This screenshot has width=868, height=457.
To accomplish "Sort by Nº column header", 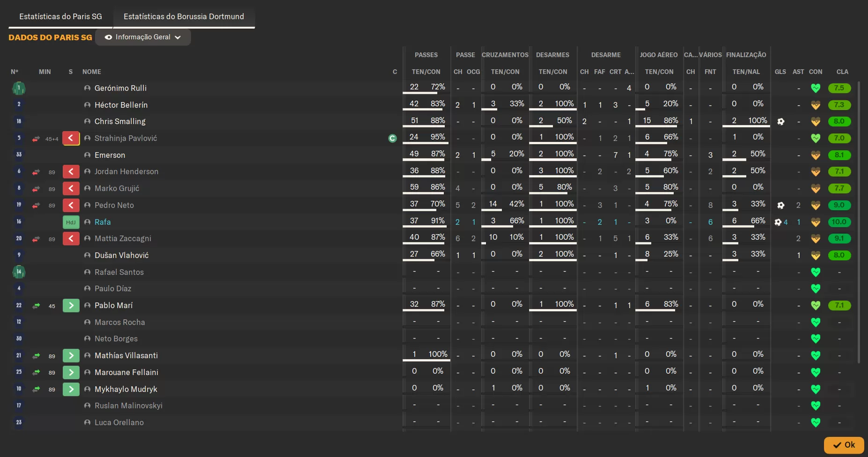I will pyautogui.click(x=15, y=72).
